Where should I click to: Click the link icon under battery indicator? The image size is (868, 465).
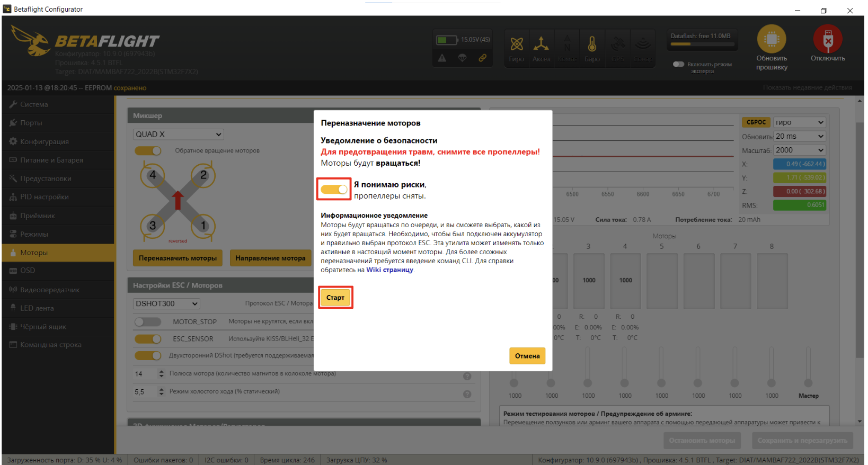[x=482, y=58]
